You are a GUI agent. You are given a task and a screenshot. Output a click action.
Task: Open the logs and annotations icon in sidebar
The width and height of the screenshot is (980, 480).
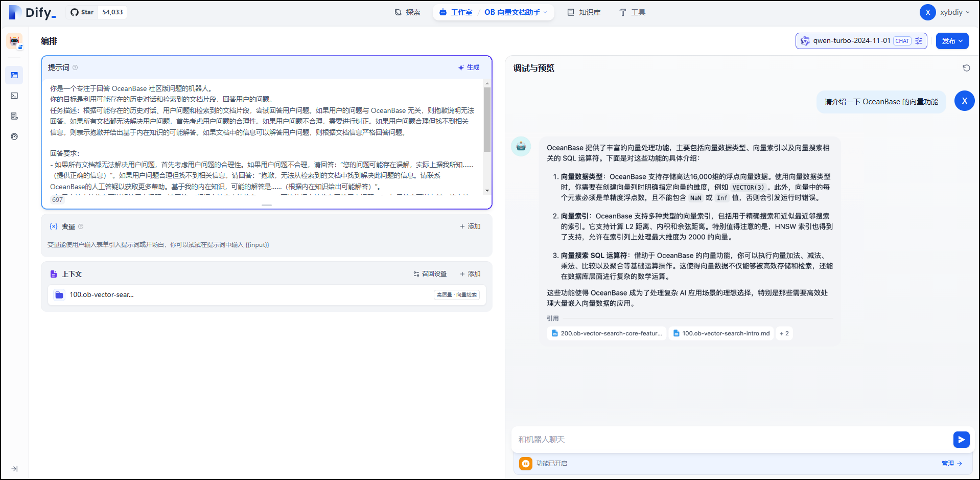(x=14, y=116)
